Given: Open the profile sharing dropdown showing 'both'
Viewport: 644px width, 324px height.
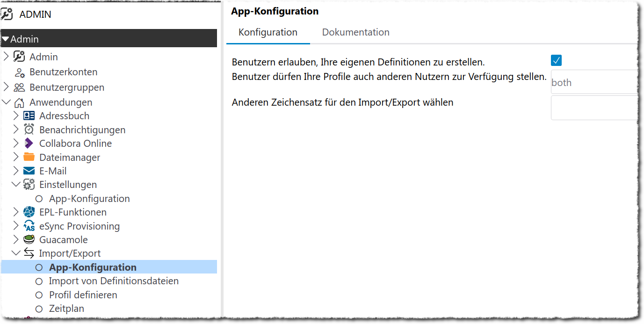Looking at the screenshot, I should pos(594,82).
